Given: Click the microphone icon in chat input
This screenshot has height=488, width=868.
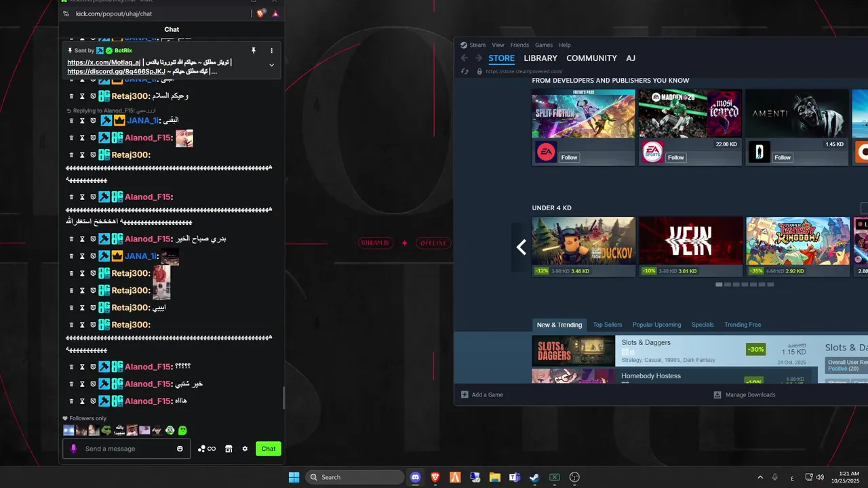Looking at the screenshot, I should click(x=73, y=449).
